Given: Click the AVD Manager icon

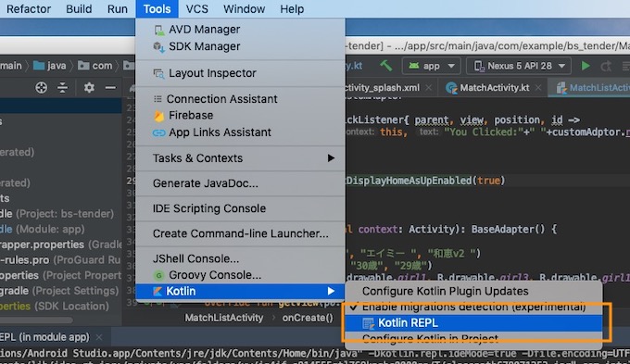Looking at the screenshot, I should click(159, 31).
